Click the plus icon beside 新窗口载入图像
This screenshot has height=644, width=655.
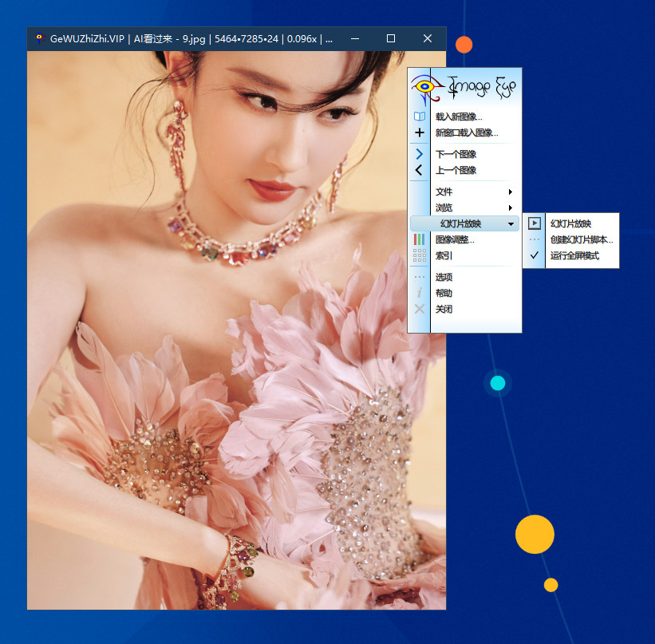point(420,132)
